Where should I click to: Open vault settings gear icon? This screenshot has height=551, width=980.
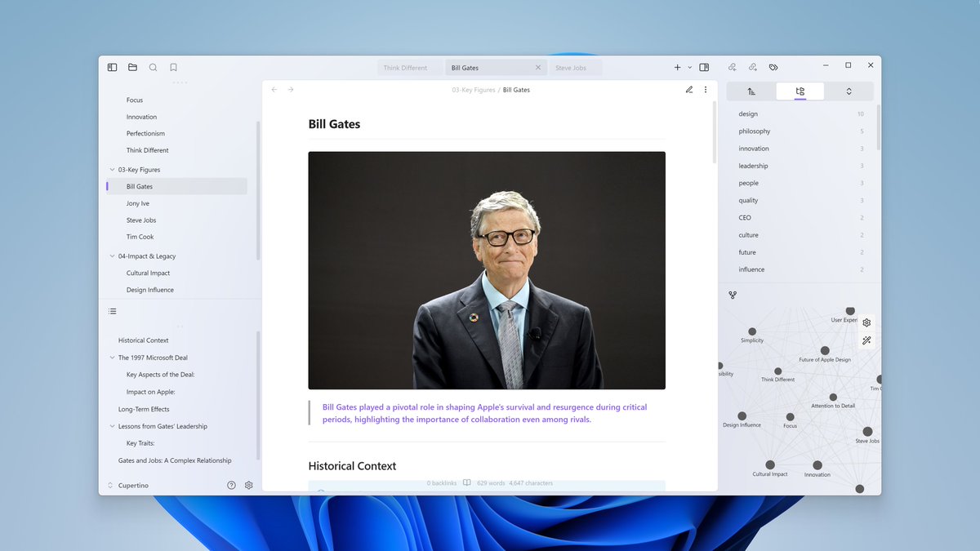[x=249, y=485]
